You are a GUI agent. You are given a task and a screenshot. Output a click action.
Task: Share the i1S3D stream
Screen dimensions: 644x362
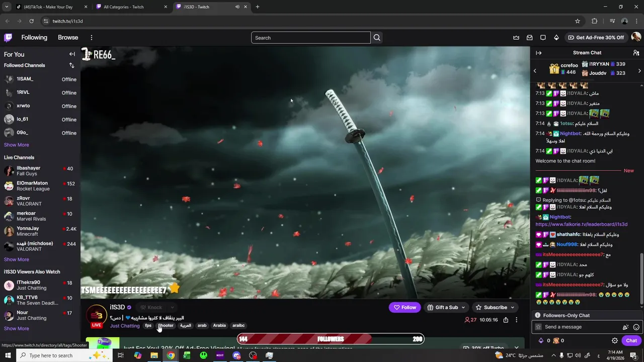506,320
